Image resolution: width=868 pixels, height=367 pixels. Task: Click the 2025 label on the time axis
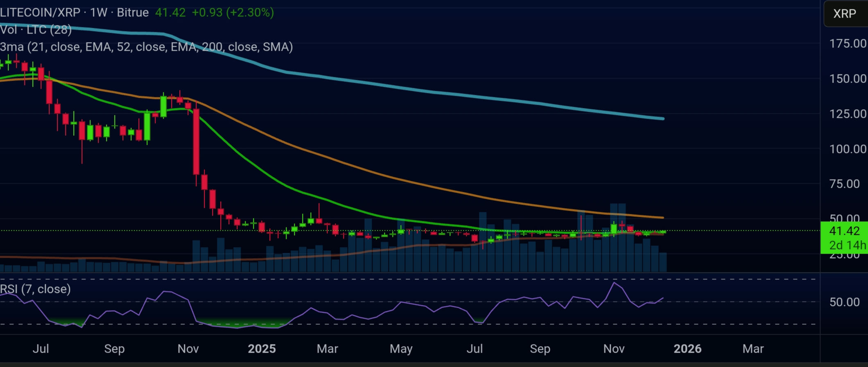tap(262, 349)
